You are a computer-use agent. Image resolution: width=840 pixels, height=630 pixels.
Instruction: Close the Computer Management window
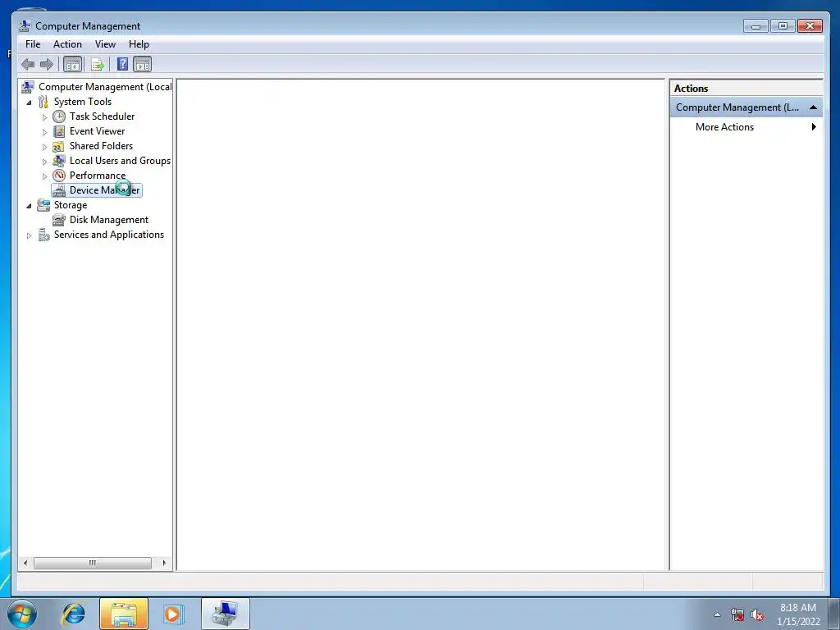[x=810, y=25]
